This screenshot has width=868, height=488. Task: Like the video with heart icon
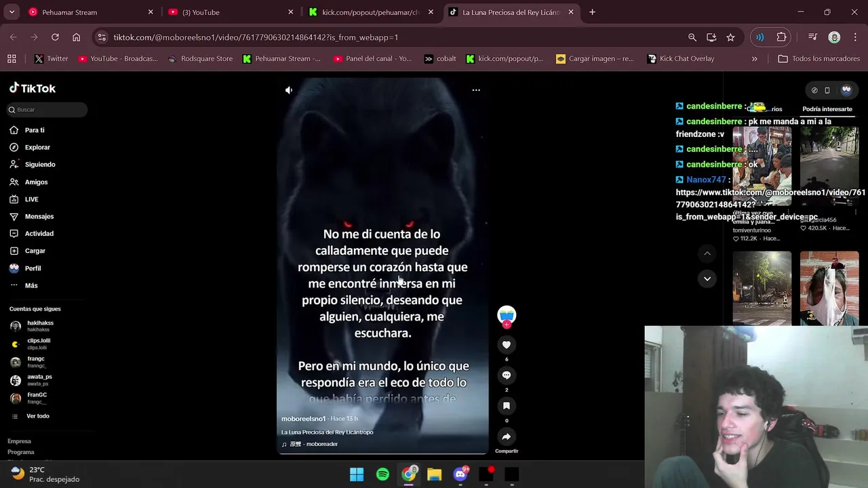[x=507, y=345]
